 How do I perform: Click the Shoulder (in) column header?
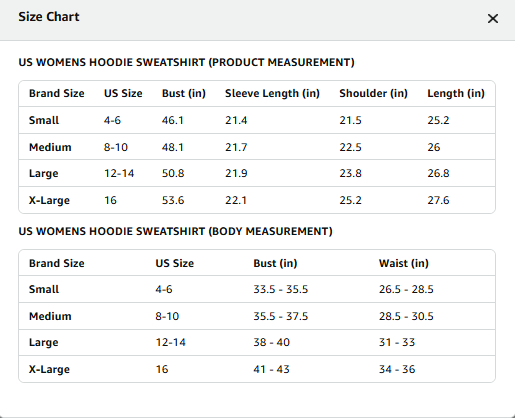pyautogui.click(x=373, y=93)
